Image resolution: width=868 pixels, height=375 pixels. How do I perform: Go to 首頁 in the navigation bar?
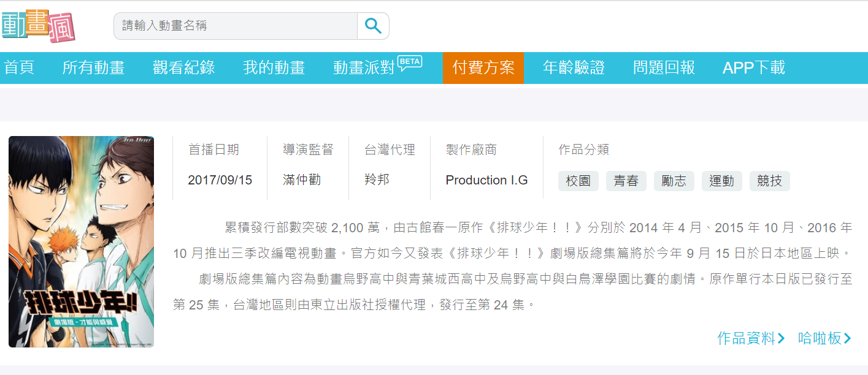click(x=19, y=68)
